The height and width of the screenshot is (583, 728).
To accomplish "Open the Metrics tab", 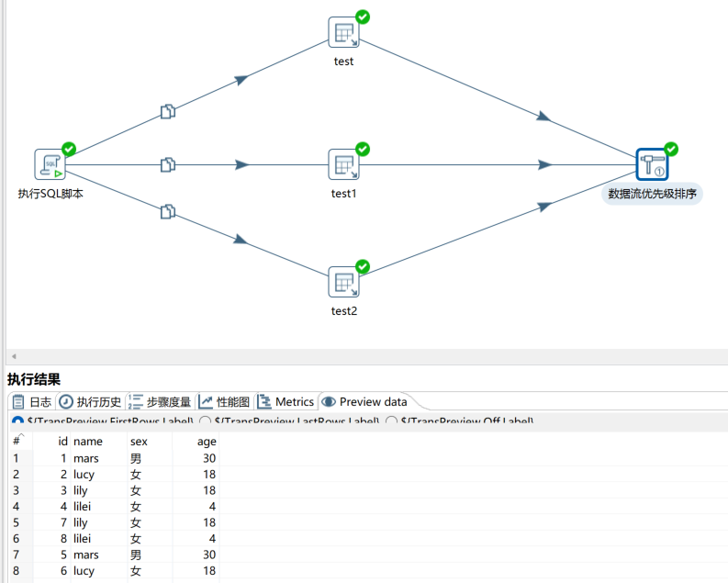I will coord(286,401).
